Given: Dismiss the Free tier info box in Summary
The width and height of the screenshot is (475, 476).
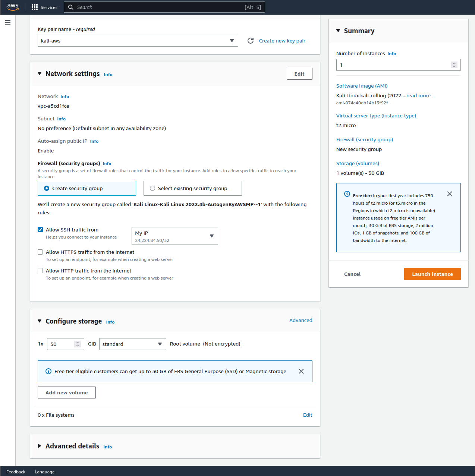Looking at the screenshot, I should tap(449, 194).
